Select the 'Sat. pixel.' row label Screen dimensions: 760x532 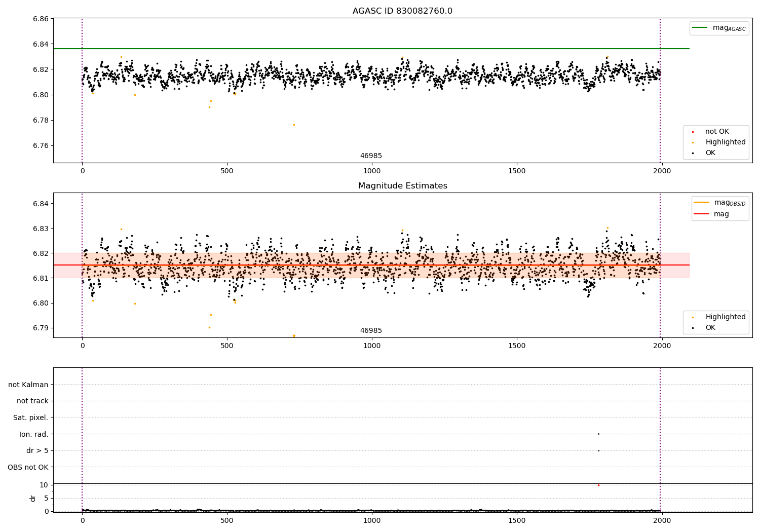[x=30, y=417]
